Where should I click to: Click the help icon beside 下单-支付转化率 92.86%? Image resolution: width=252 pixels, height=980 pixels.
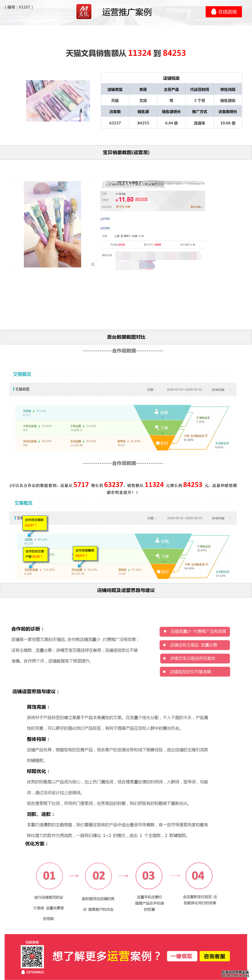pyautogui.click(x=206, y=436)
